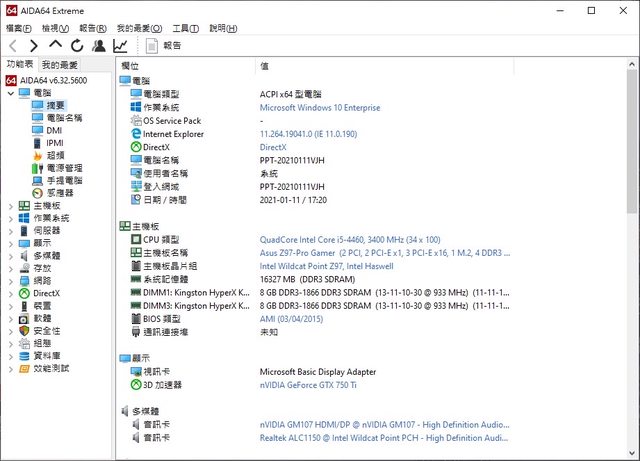
Task: Expand the 網路 tree node
Action: (11, 281)
